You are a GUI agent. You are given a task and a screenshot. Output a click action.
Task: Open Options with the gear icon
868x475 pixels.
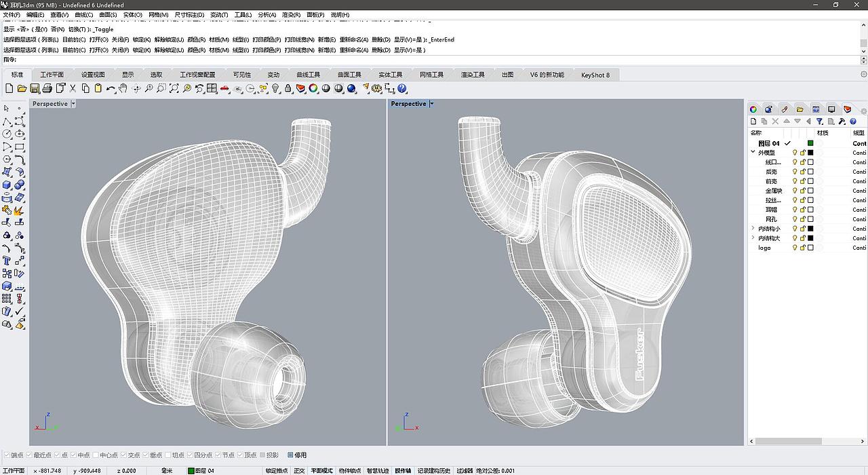(x=376, y=88)
